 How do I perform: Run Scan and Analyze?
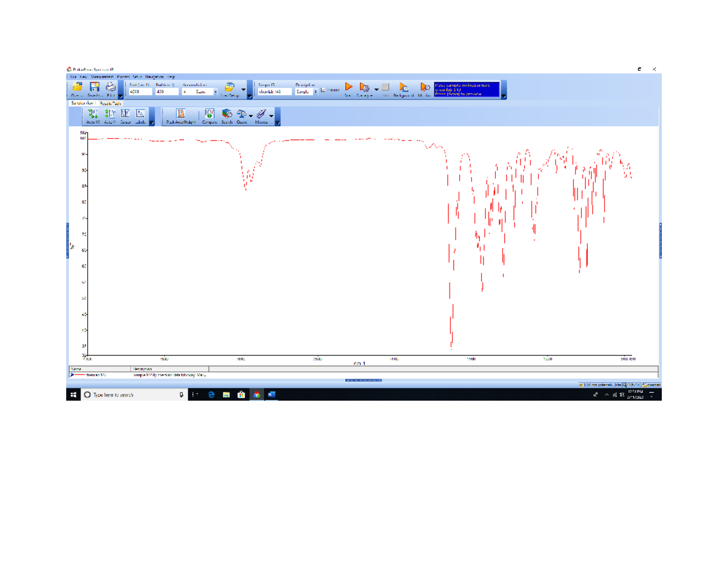tap(365, 88)
